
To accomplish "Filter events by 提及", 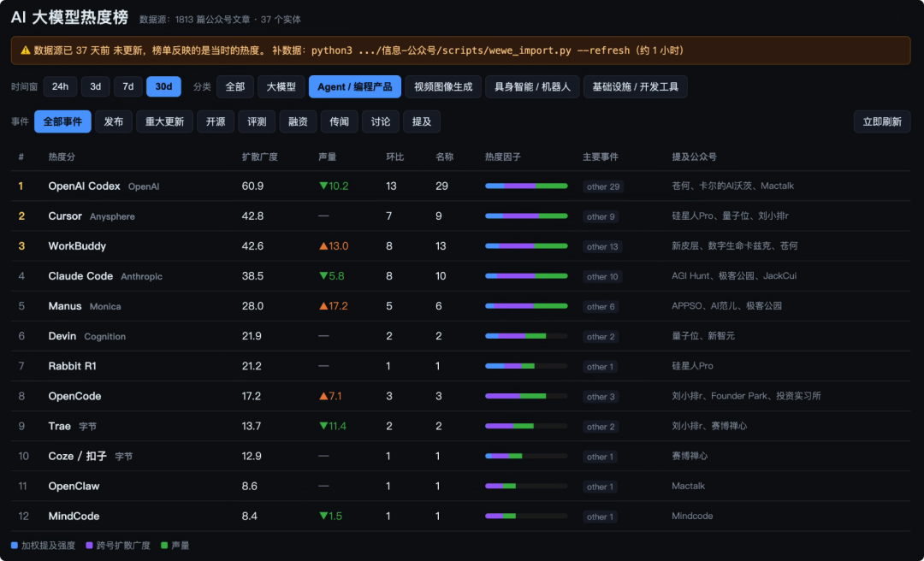I will 422,121.
